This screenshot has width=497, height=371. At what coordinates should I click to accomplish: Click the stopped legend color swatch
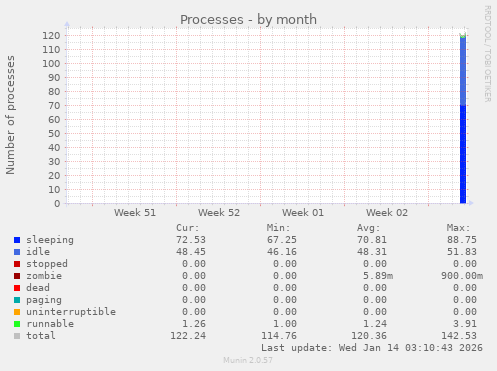tap(17, 264)
